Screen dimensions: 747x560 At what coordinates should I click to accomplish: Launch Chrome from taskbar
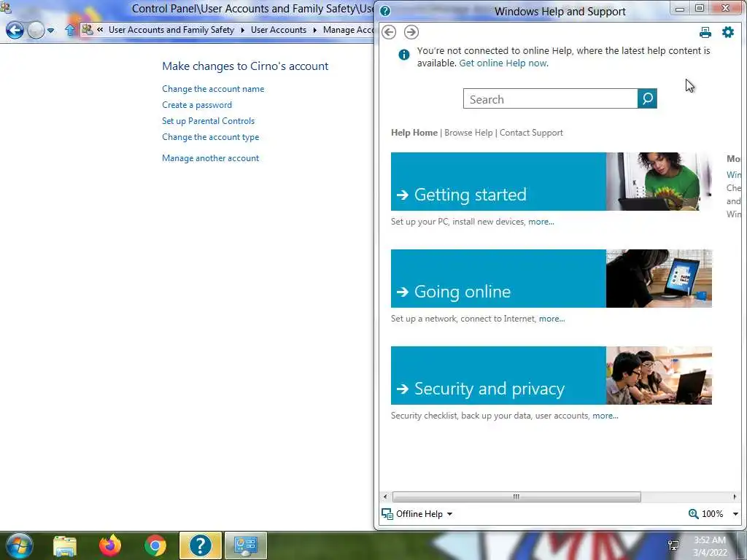click(155, 545)
